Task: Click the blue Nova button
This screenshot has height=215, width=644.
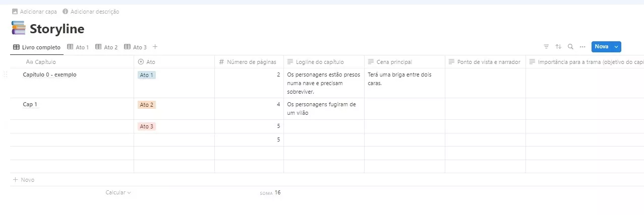Action: (601, 47)
